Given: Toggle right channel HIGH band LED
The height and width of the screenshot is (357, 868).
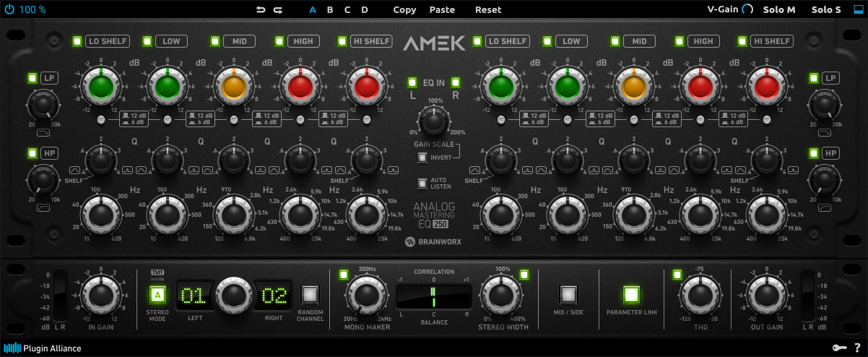Looking at the screenshot, I should [x=680, y=41].
